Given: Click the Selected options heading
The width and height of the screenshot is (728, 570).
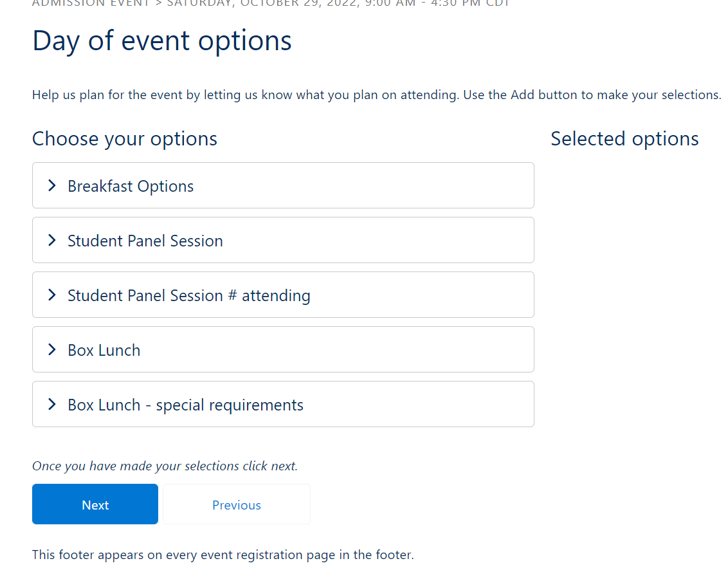Looking at the screenshot, I should coord(624,139).
